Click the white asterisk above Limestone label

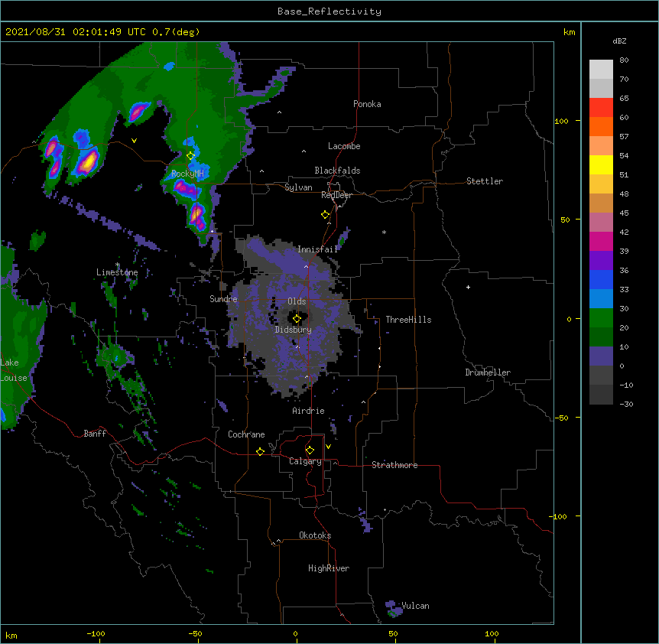click(118, 265)
